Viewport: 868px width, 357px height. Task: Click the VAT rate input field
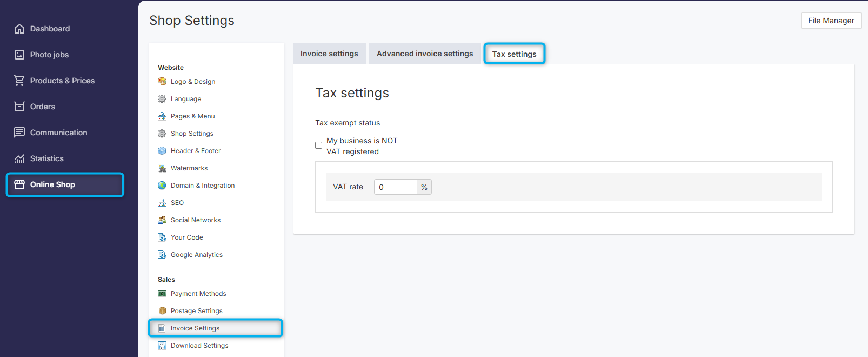396,187
